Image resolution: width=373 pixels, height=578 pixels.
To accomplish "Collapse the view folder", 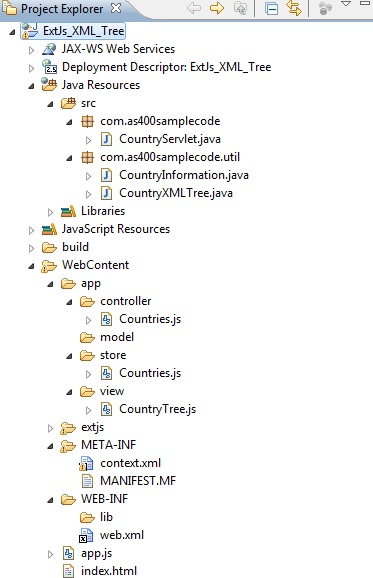I will [69, 393].
